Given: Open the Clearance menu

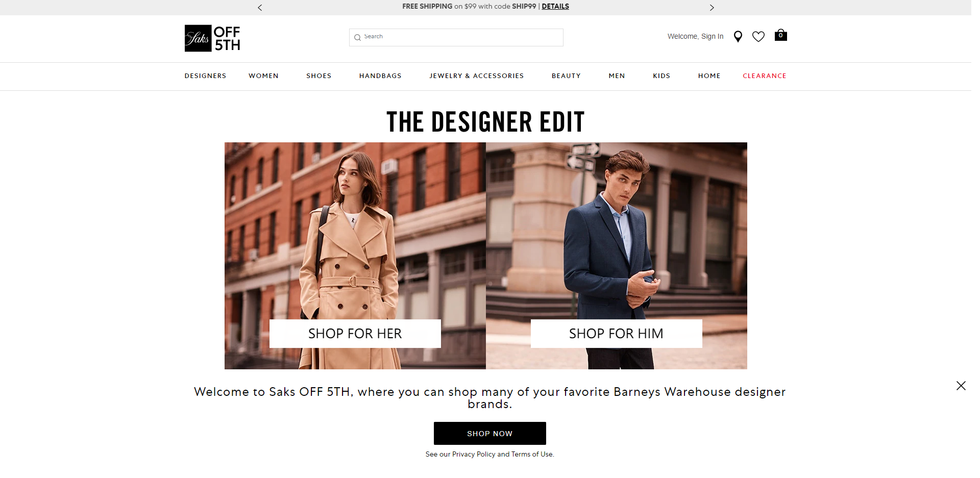Looking at the screenshot, I should (x=765, y=76).
